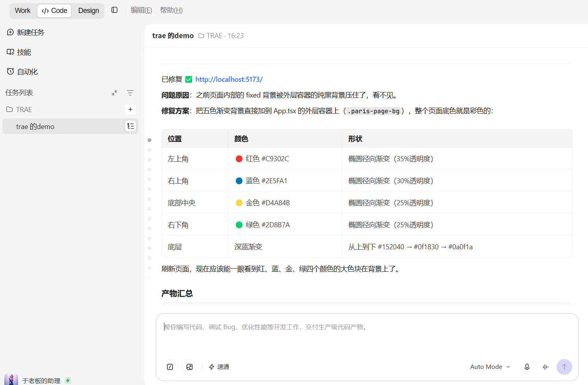Open the 帮助(H) menu

(171, 10)
